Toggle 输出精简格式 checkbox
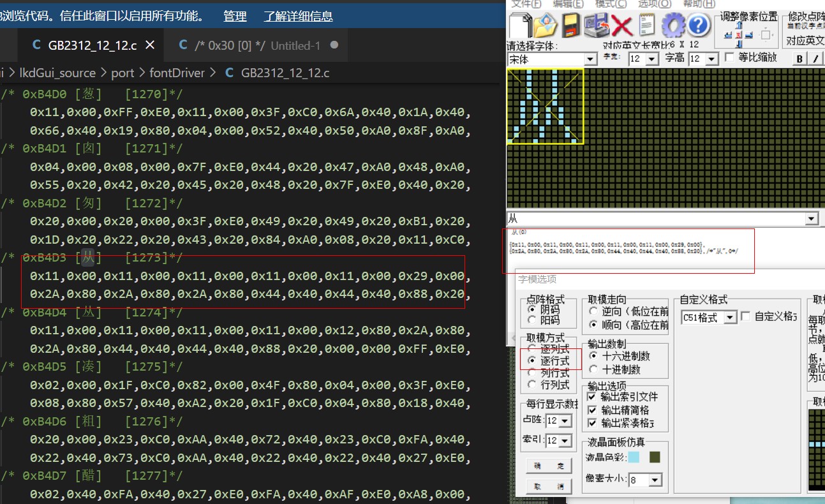825x504 pixels. click(591, 410)
